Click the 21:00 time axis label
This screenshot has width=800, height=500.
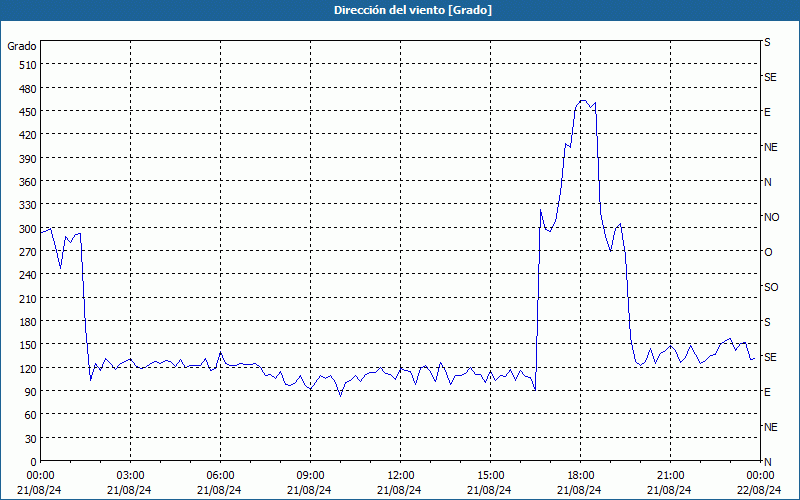[670, 476]
